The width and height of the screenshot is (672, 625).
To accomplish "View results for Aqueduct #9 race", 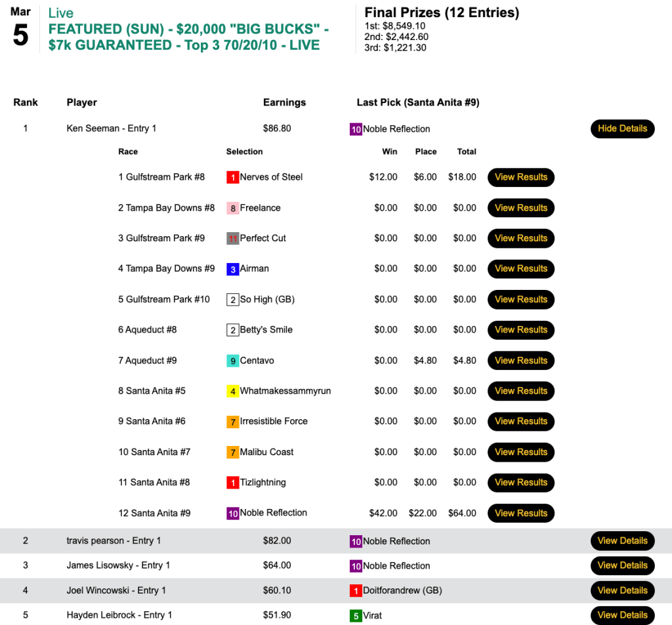I will [x=520, y=361].
